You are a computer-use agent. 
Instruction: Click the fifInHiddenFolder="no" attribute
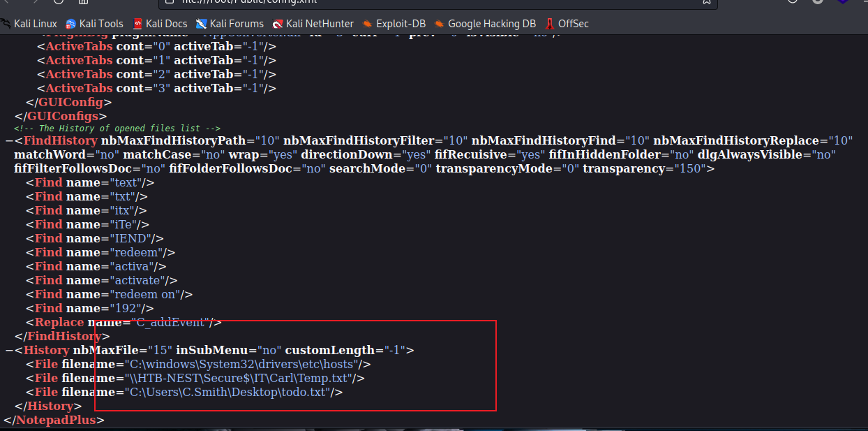621,154
